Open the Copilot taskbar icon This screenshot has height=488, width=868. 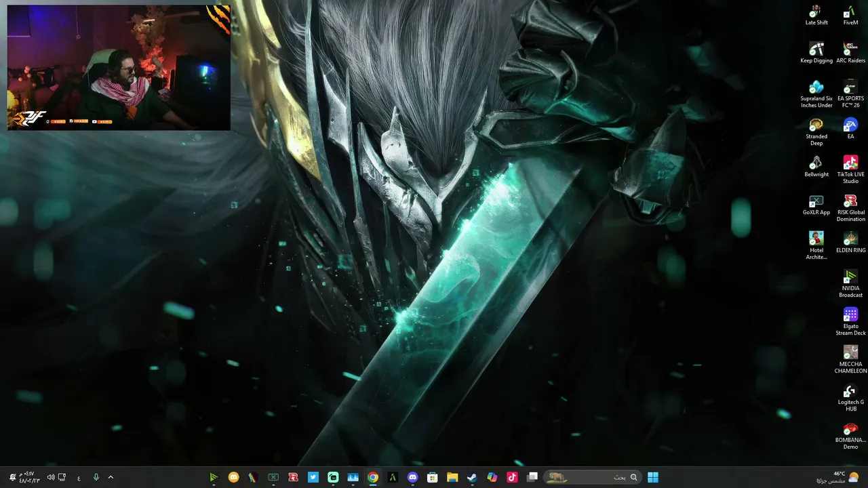click(492, 477)
